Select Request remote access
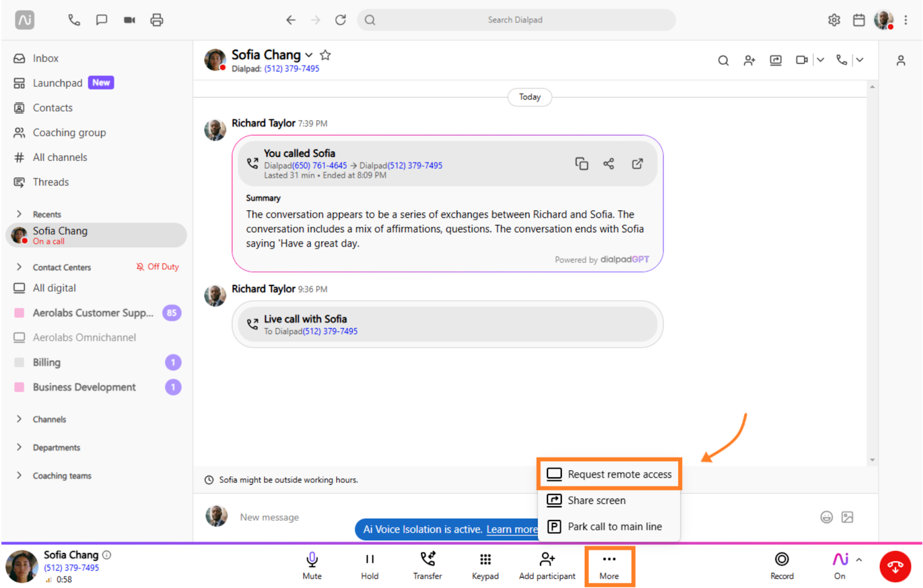 (x=609, y=474)
